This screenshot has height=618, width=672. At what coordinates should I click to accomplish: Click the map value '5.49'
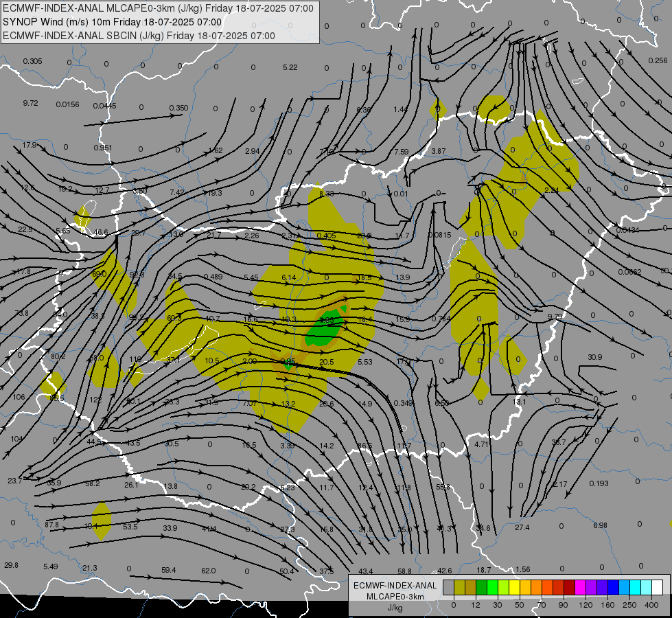[51, 566]
